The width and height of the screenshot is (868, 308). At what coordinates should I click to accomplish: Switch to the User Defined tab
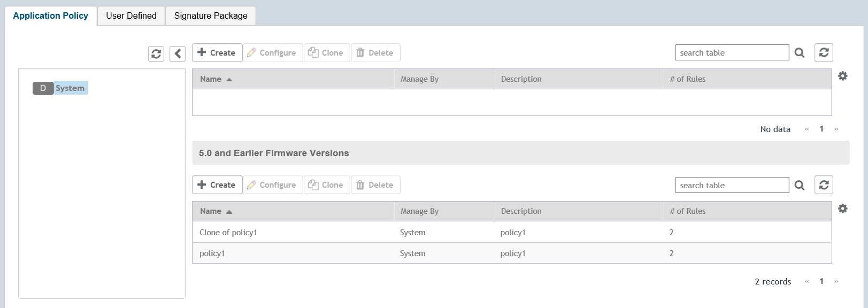(131, 16)
